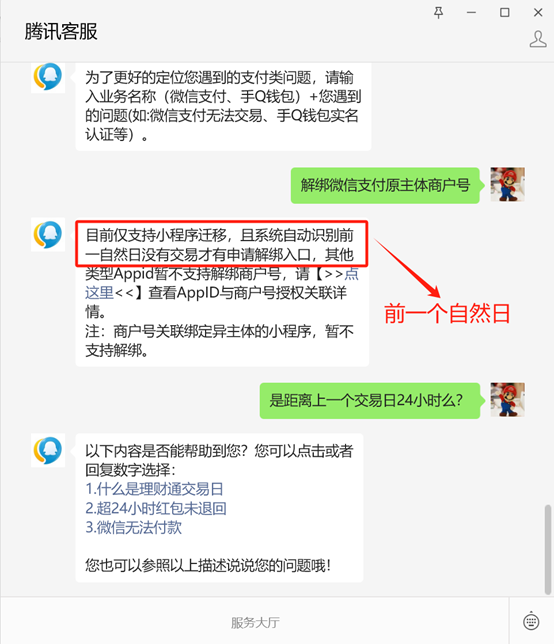Open the contact profile icon
The height and width of the screenshot is (644, 554).
click(538, 39)
